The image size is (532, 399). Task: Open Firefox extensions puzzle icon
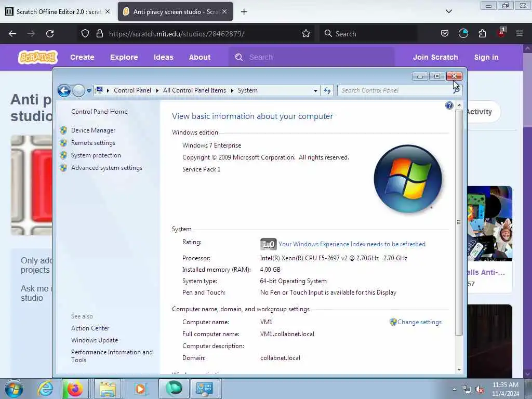pos(482,34)
